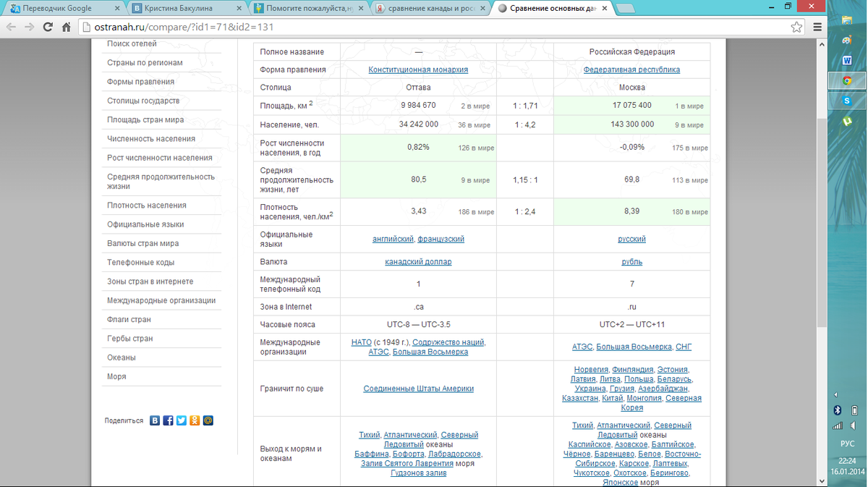Screen dimensions: 868x487
Task: Follow the Федеративная республика link
Action: point(631,70)
